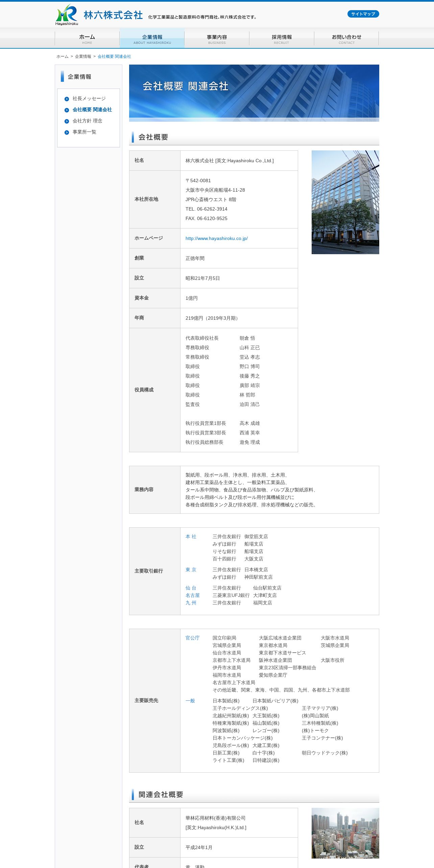434x868 pixels.
Task: Open the hayashiroku.co.jp homepage link
Action: tap(217, 238)
